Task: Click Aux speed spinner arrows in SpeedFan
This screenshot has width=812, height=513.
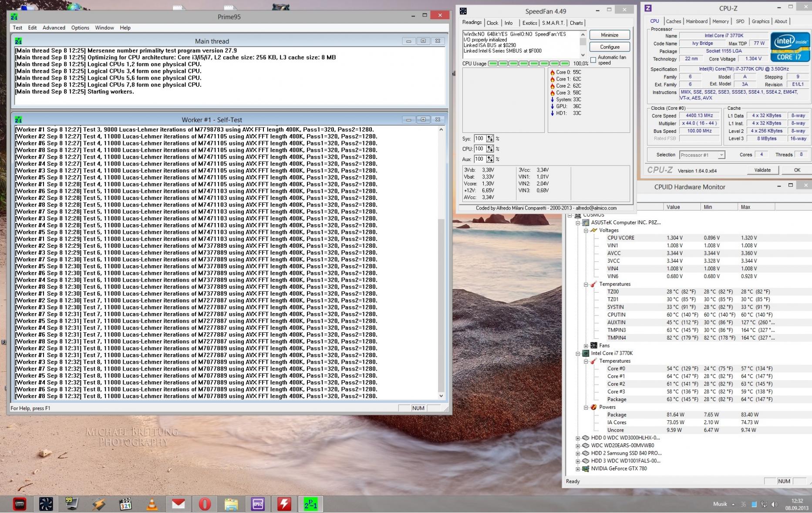Action: [490, 159]
